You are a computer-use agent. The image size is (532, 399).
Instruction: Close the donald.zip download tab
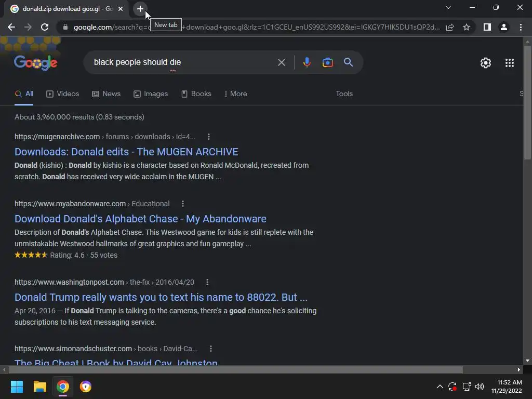click(x=121, y=9)
